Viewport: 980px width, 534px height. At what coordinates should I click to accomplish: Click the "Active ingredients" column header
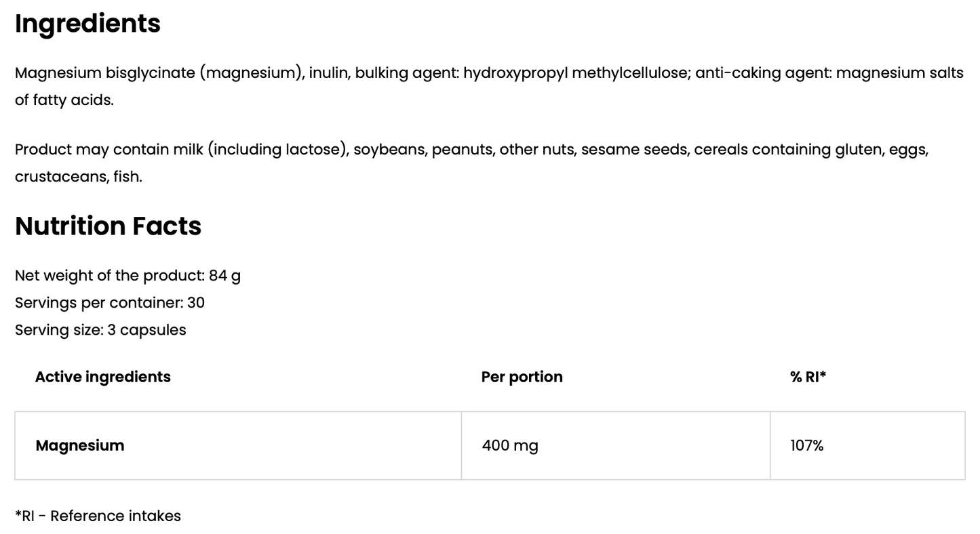point(103,377)
